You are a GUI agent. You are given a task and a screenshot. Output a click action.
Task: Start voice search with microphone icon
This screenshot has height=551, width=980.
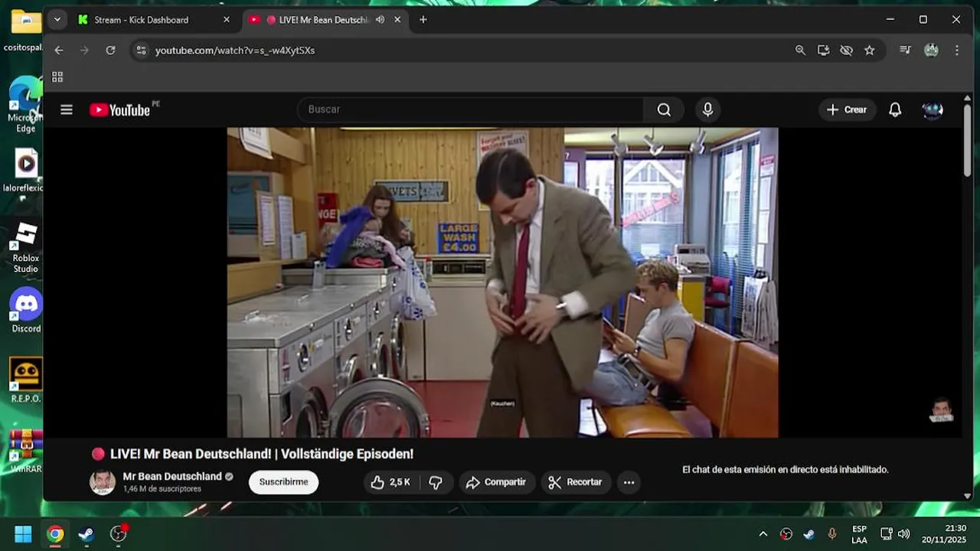pyautogui.click(x=707, y=109)
